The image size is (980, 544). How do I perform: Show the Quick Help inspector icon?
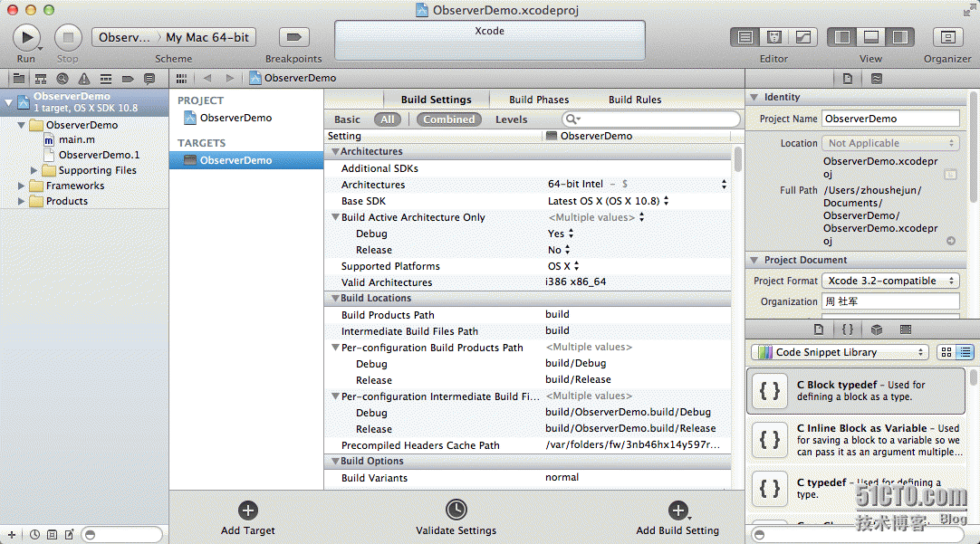(x=877, y=79)
